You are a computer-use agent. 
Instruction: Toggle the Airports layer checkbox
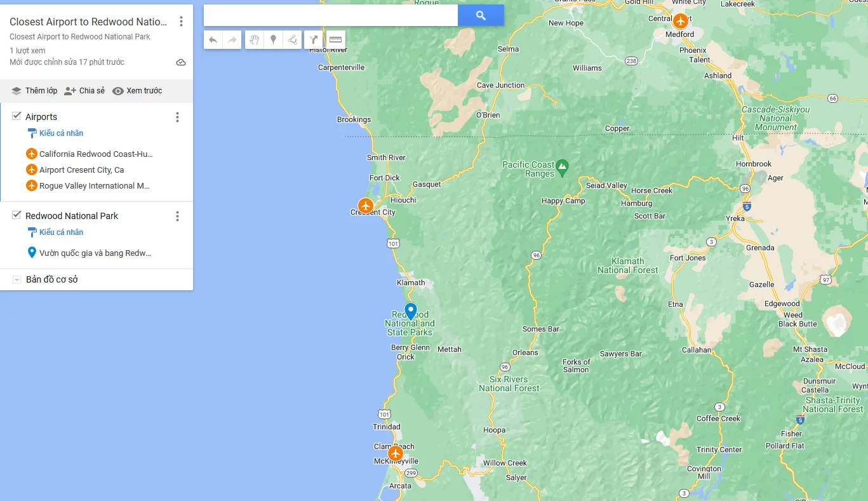click(x=17, y=116)
